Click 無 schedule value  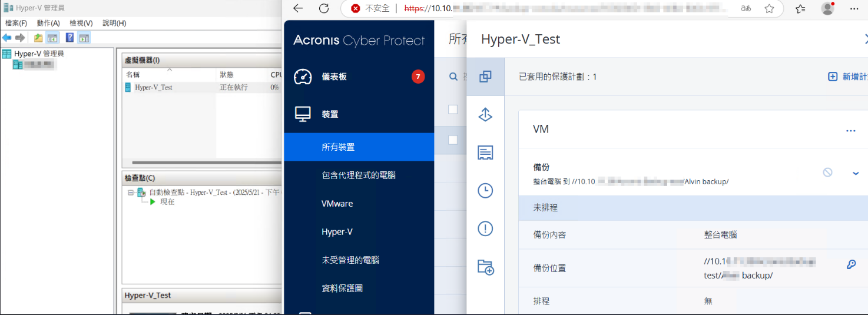(708, 301)
